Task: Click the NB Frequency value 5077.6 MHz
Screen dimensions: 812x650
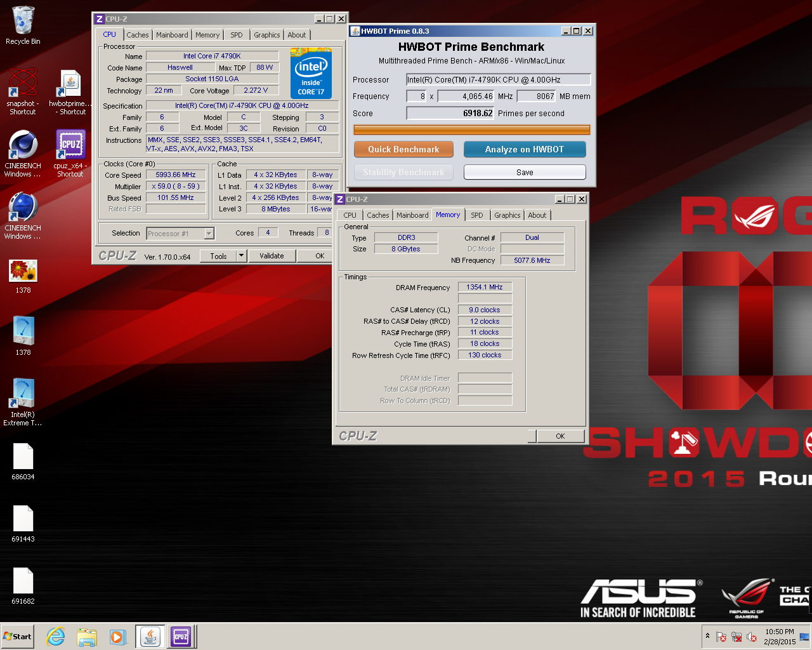Action: (532, 260)
